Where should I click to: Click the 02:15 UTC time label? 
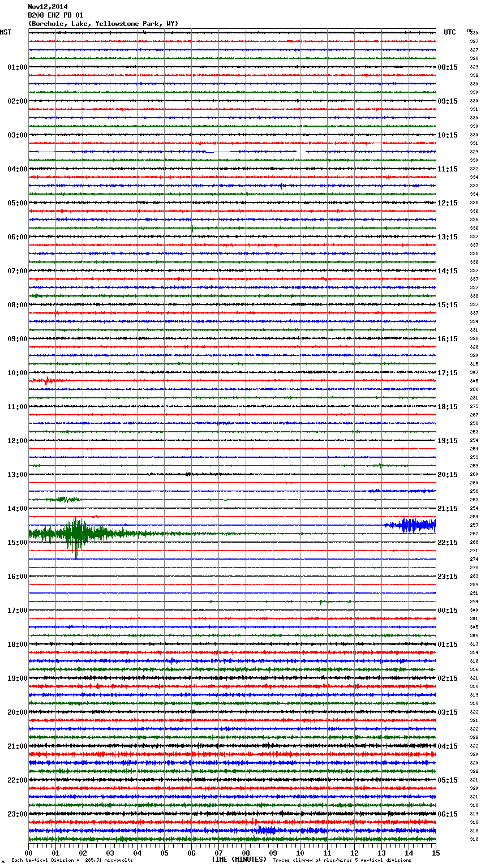(x=448, y=678)
